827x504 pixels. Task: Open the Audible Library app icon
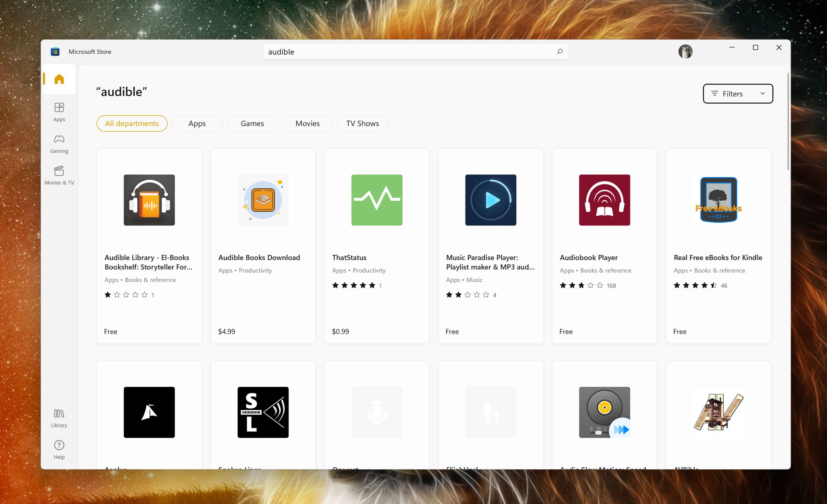click(149, 200)
